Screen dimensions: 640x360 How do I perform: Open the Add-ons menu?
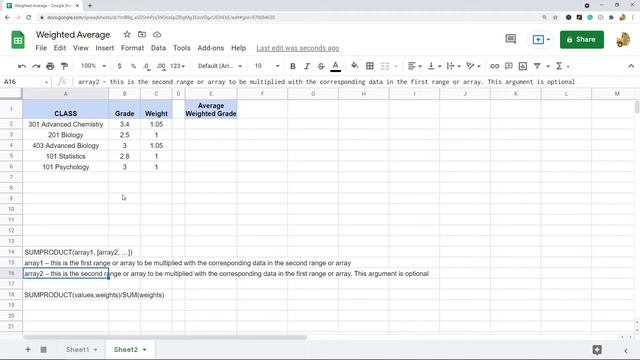tap(211, 48)
